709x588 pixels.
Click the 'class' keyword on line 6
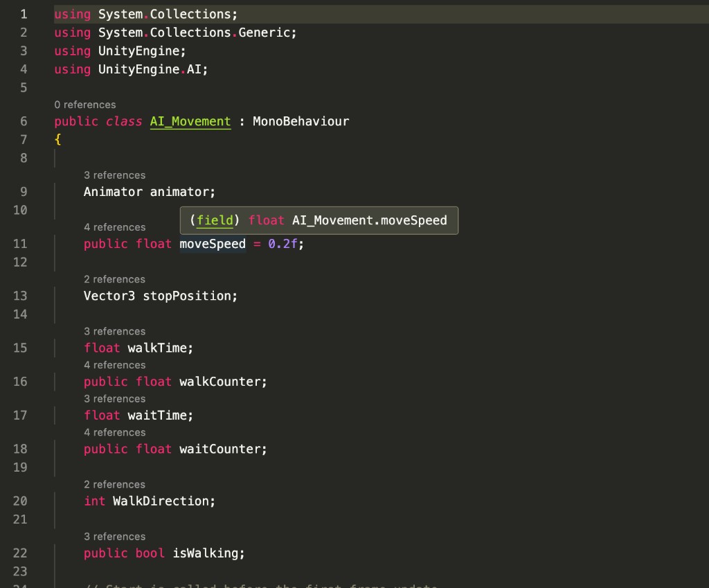click(x=124, y=122)
